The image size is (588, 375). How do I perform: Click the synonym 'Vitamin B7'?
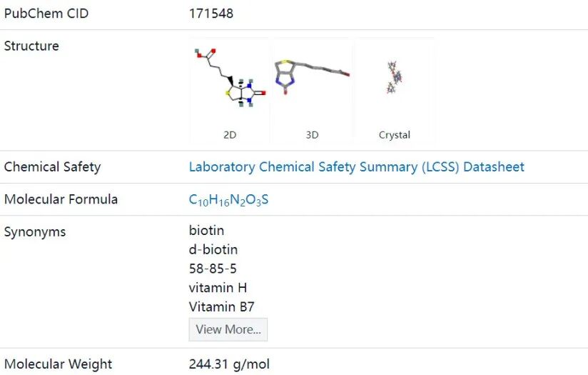(221, 307)
